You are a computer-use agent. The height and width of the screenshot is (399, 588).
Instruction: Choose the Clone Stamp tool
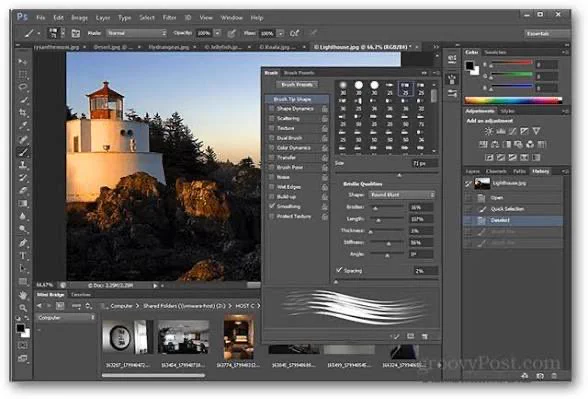pyautogui.click(x=22, y=165)
